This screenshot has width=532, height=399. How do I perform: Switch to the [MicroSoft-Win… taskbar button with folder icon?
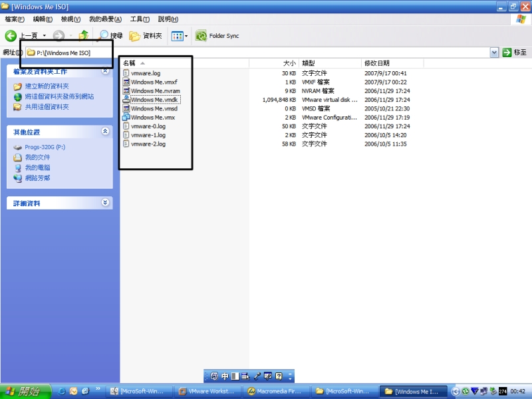(x=344, y=391)
